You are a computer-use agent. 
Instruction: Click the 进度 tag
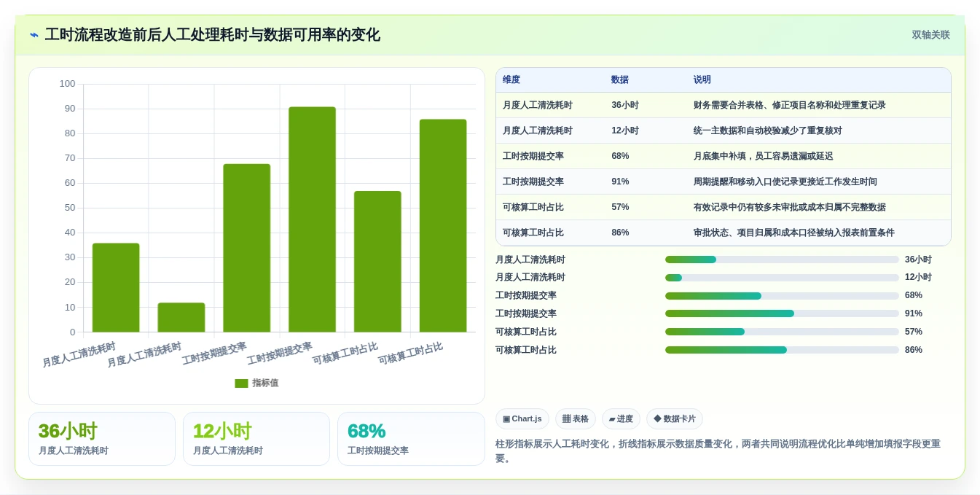coord(621,418)
